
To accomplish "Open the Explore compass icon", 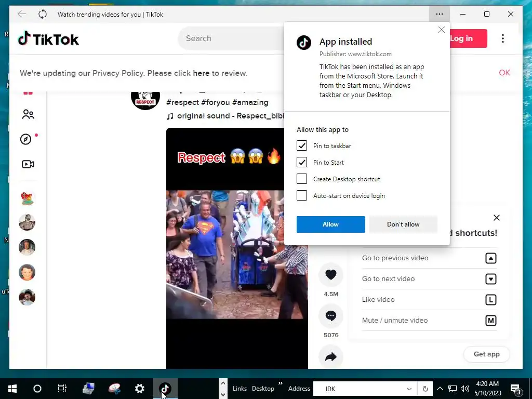I will click(x=26, y=139).
